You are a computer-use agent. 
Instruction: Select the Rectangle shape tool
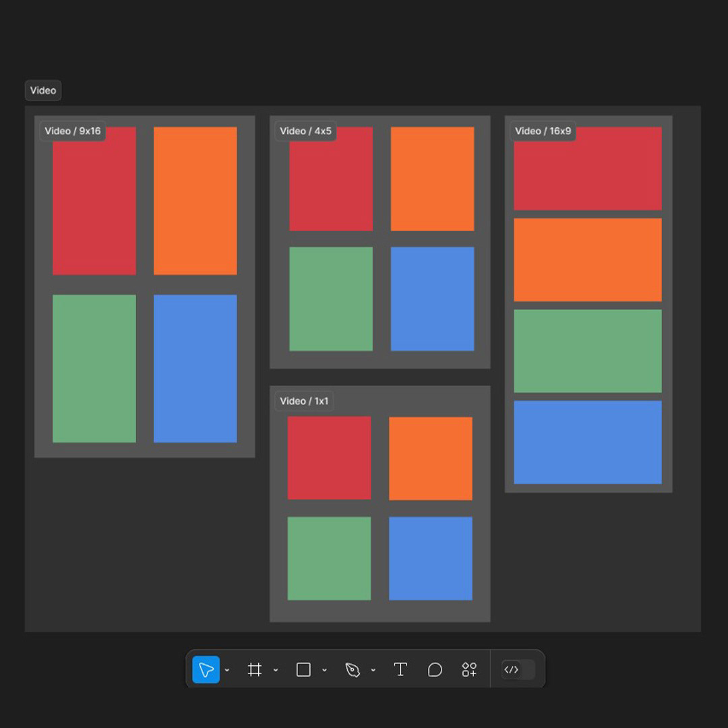click(x=303, y=669)
